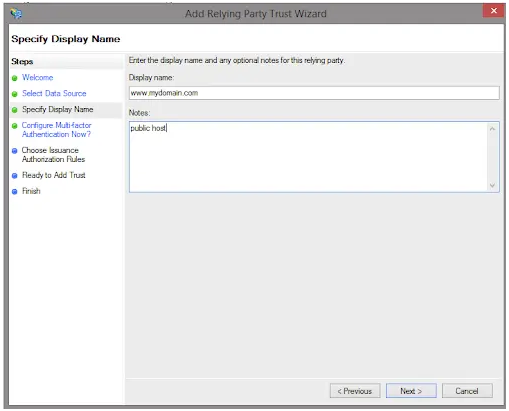Click the Notes scrollbar down arrow
The image size is (509, 411).
(x=492, y=185)
